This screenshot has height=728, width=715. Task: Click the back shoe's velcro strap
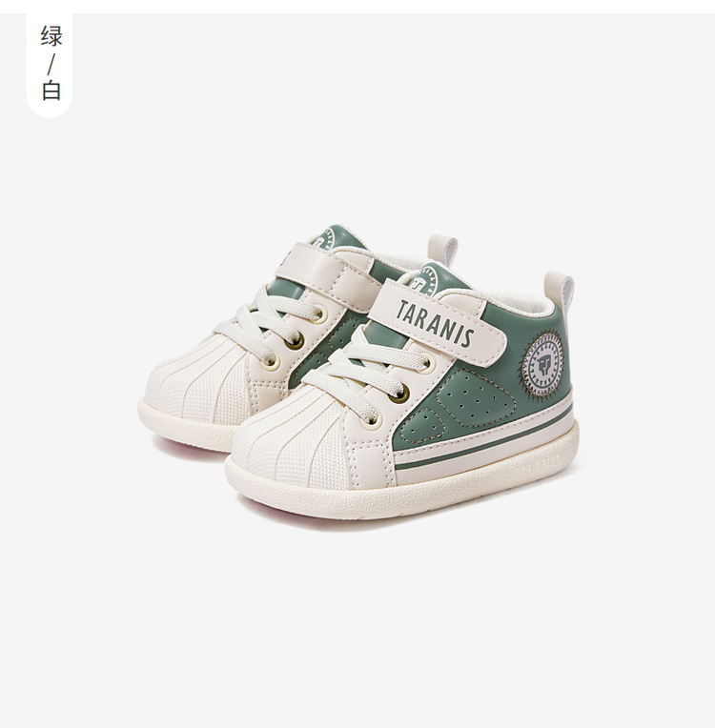tap(320, 271)
